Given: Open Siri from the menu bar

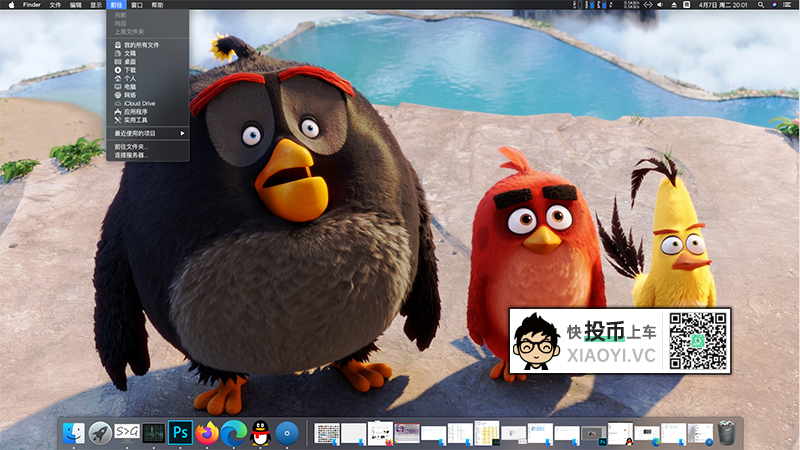Looking at the screenshot, I should pyautogui.click(x=774, y=5).
